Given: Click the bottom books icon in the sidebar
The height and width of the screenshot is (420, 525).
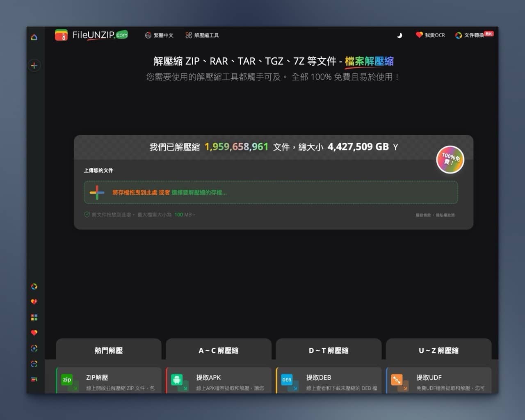Looking at the screenshot, I should [x=34, y=379].
